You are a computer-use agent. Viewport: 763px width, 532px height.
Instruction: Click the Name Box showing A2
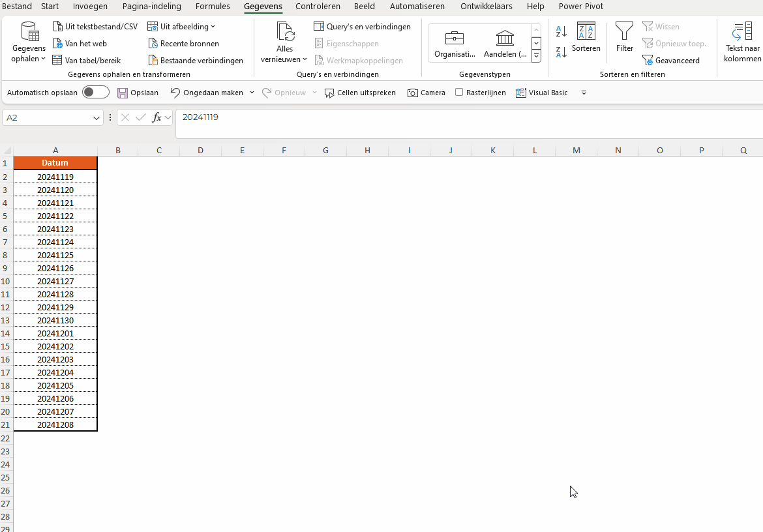tap(47, 118)
